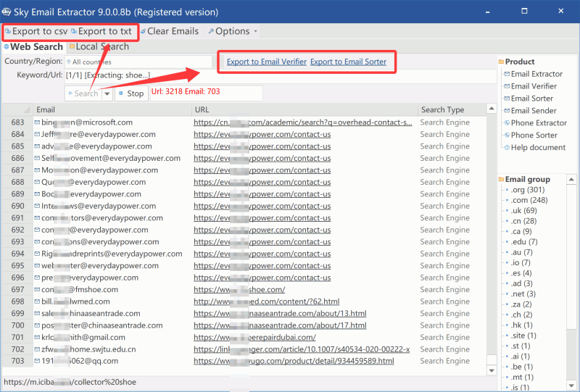Open Email Verifier in Product panel

[x=533, y=86]
